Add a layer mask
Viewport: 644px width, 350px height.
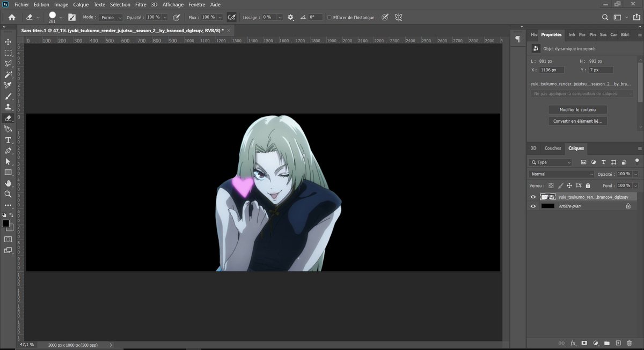(584, 342)
